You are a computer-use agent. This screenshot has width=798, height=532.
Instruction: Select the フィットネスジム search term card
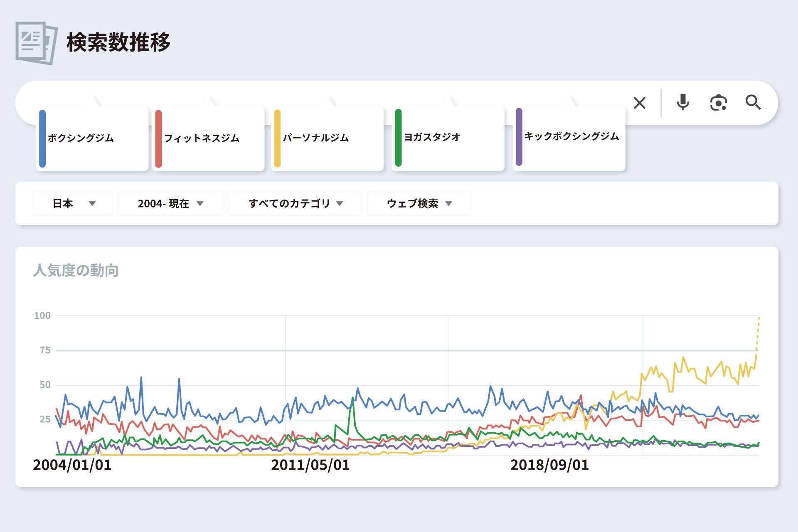click(x=209, y=138)
